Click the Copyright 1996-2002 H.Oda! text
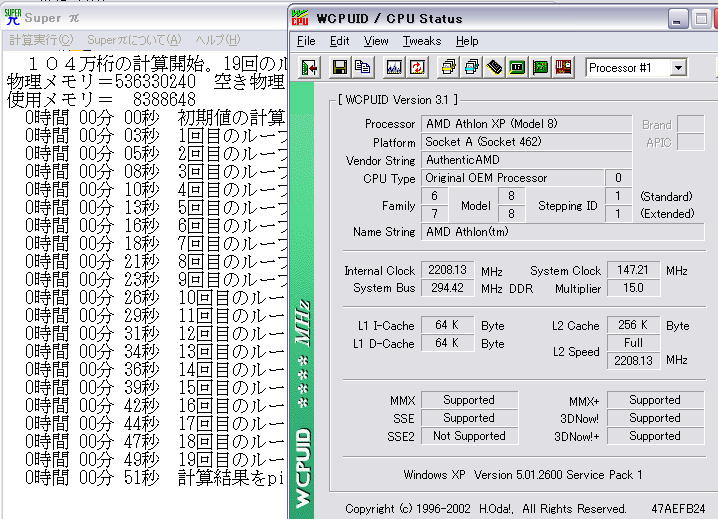Screen dimensions: 718x519 [485, 508]
